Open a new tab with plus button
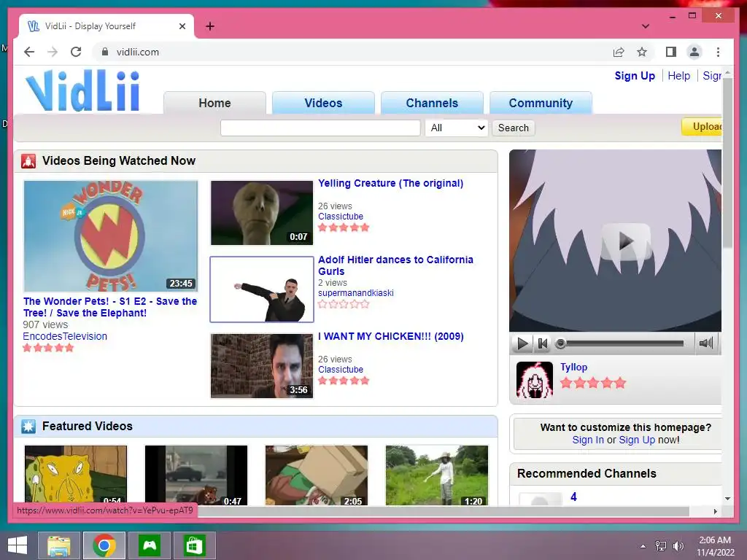 point(209,26)
